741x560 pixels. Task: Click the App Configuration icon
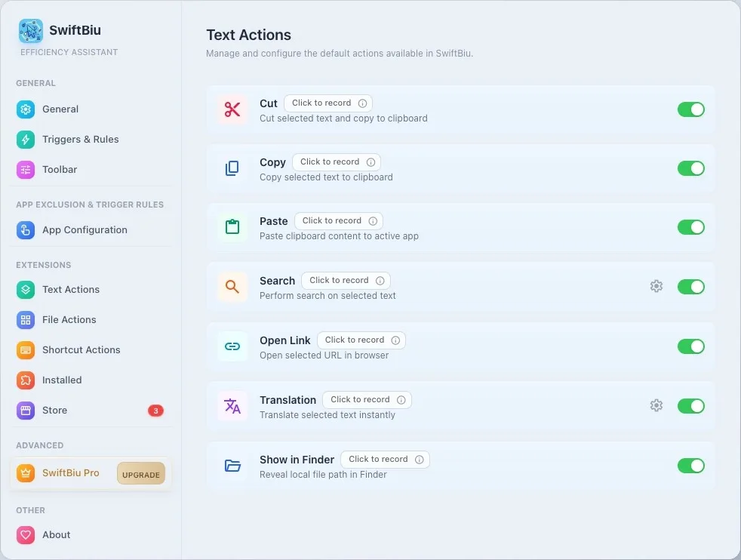26,230
